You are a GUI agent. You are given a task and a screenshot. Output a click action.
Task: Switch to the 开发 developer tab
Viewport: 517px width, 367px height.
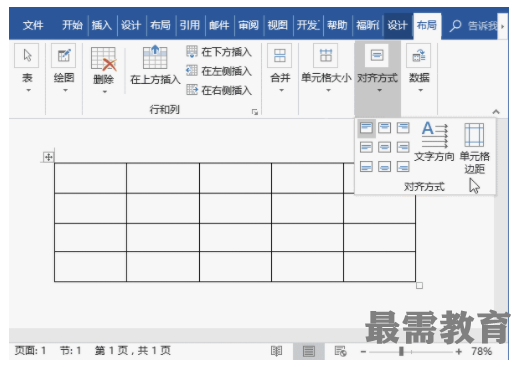pyautogui.click(x=308, y=25)
